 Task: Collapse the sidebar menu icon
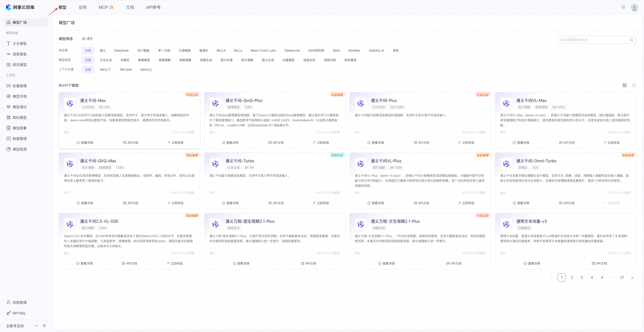click(x=44, y=325)
